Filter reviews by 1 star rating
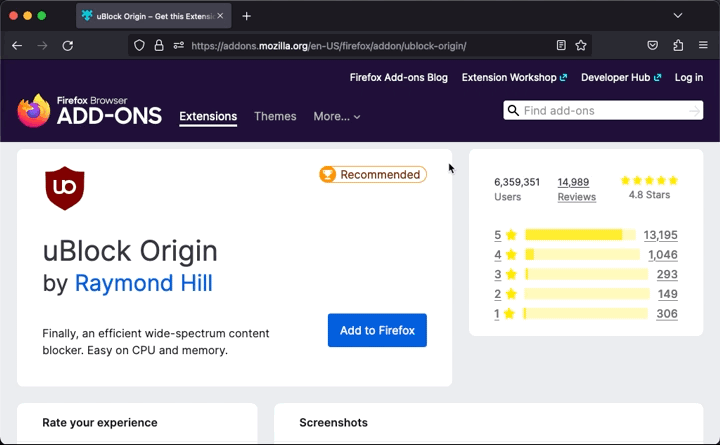720x445 pixels. (x=504, y=314)
